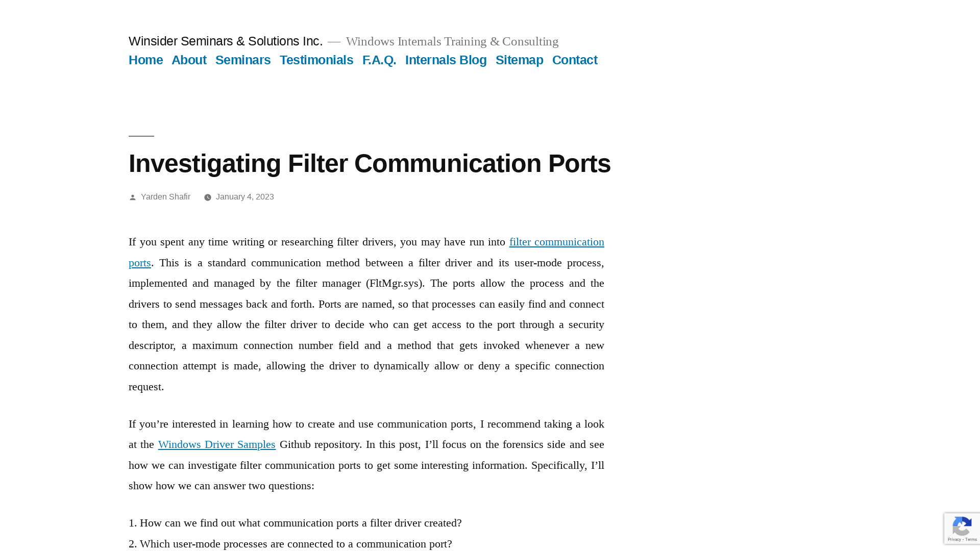The width and height of the screenshot is (980, 551).
Task: Click the Winsider Seminars site logo
Action: [226, 41]
